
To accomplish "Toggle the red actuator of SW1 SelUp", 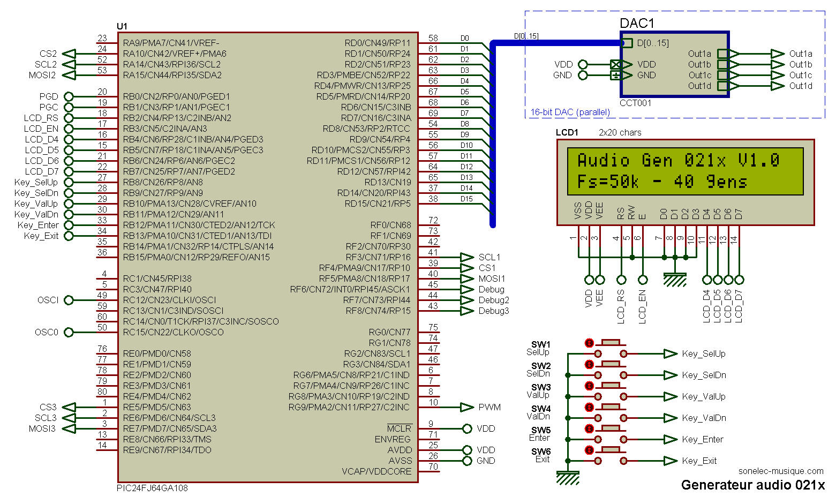I will (589, 343).
